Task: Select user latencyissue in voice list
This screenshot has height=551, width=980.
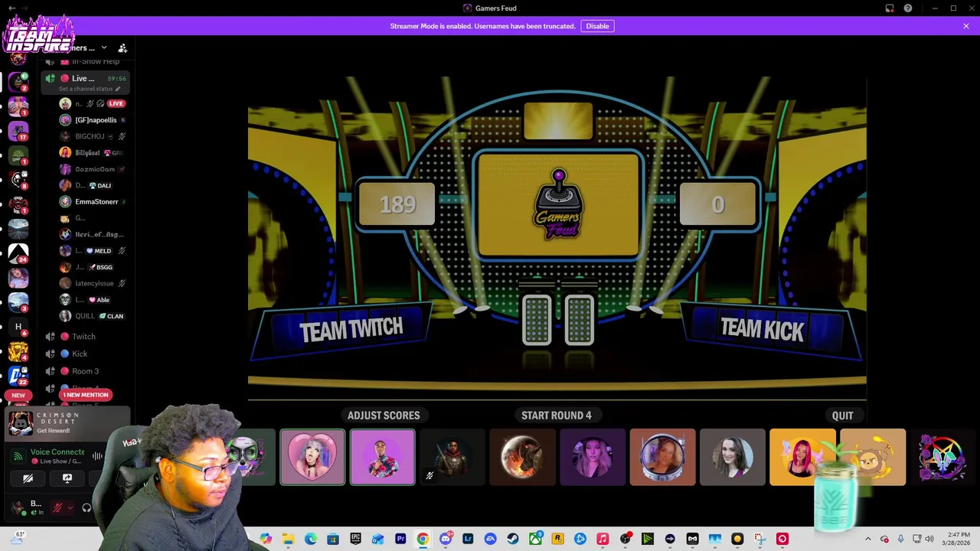Action: coord(94,283)
